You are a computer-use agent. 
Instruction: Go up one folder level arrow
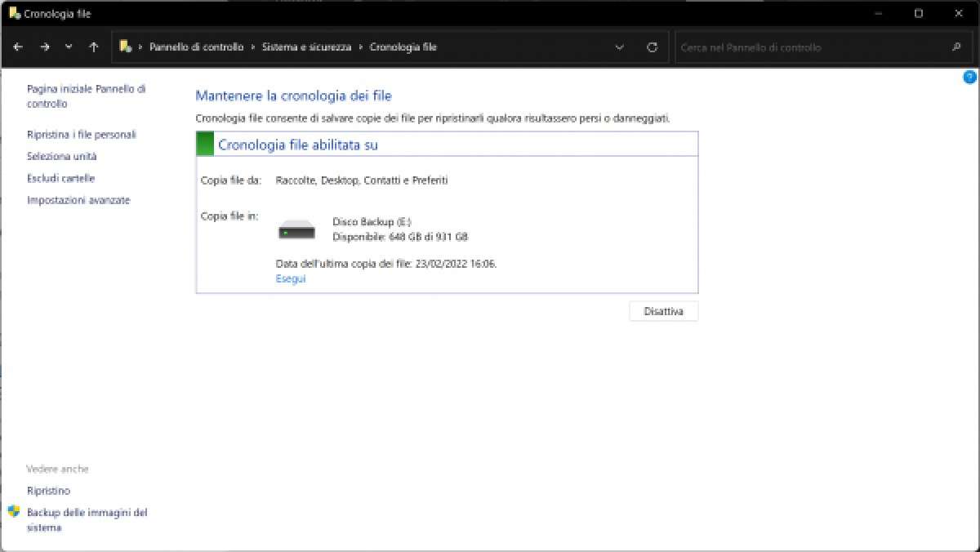[94, 47]
